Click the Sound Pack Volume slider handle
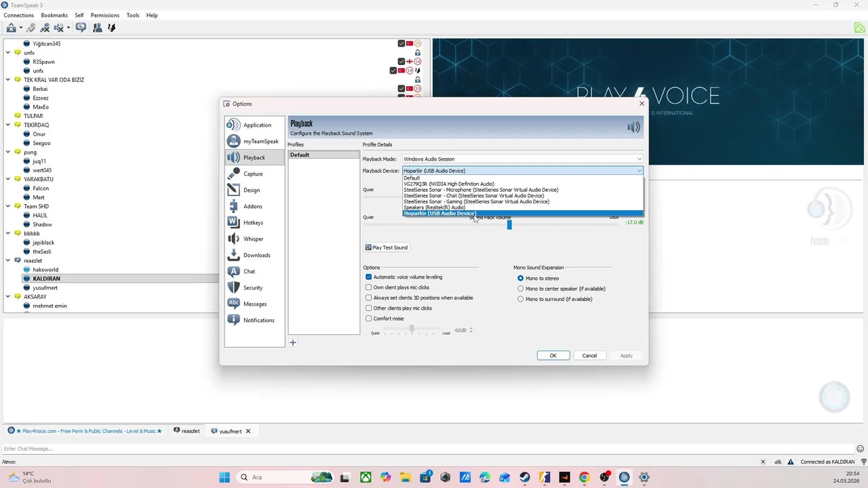The image size is (868, 488). (509, 224)
